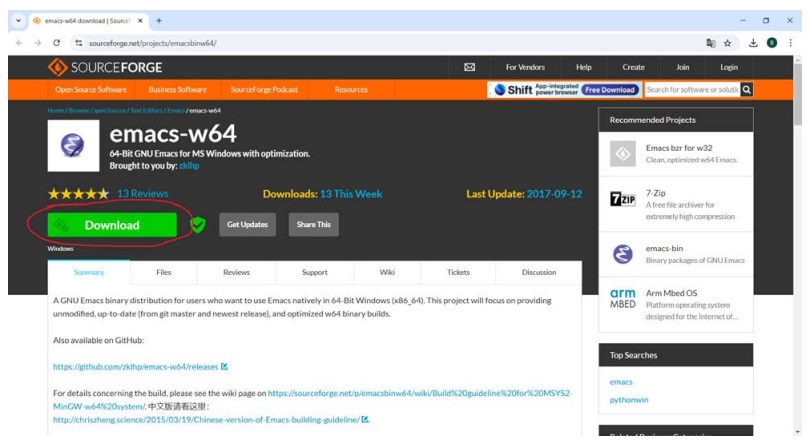Open the mail envelope icon in header
Image resolution: width=811 pixels, height=447 pixels.
pos(469,67)
